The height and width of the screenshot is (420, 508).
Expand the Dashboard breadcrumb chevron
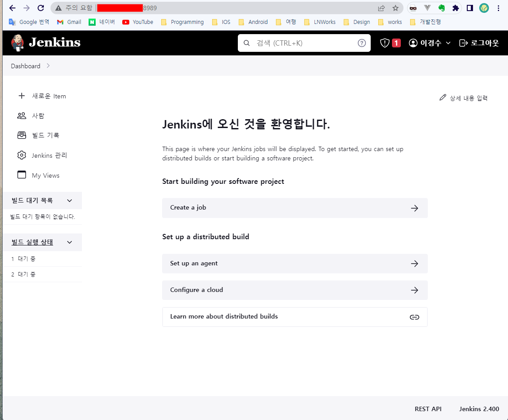point(48,66)
